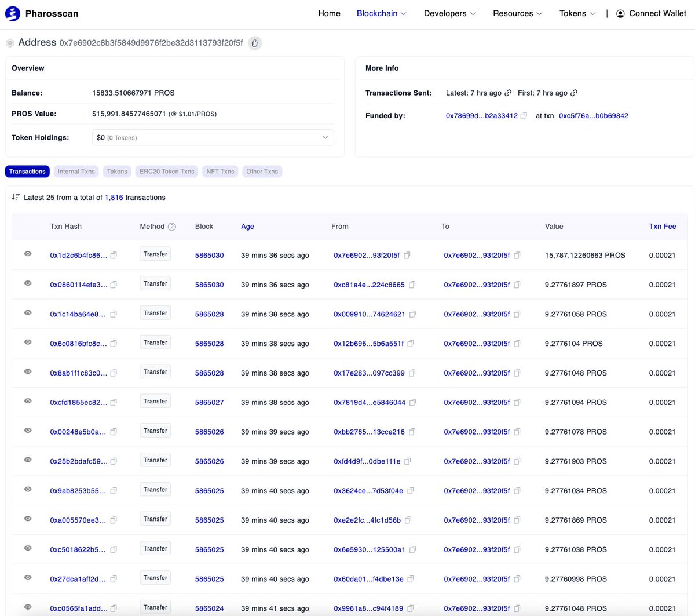Click the Pharosscan logo icon

tap(12, 13)
